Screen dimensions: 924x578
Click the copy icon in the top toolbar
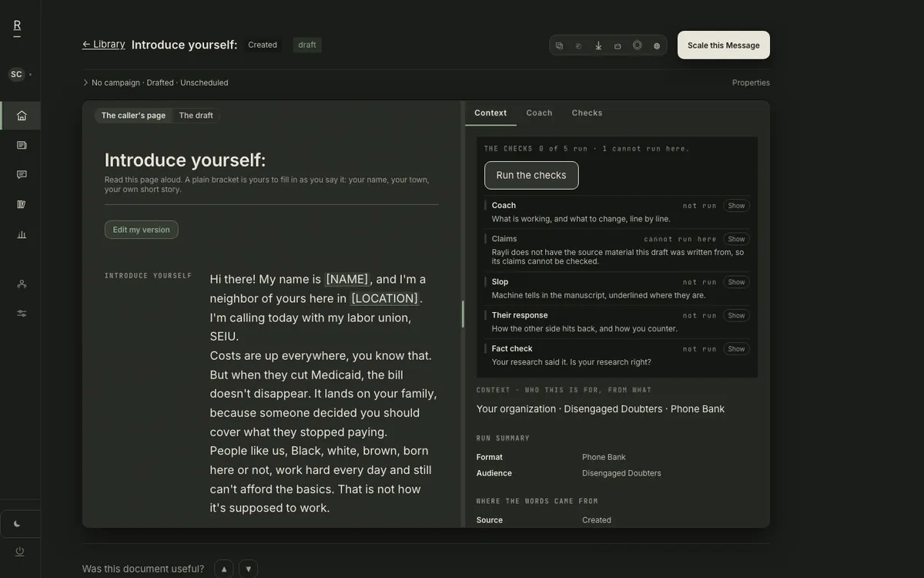pyautogui.click(x=560, y=45)
